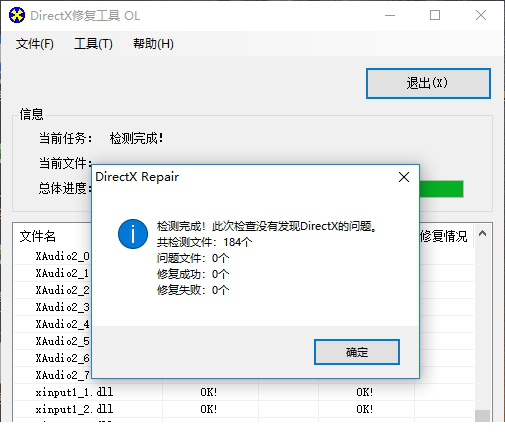
Task: Minimize the DirectX修复工具 window
Action: pyautogui.click(x=390, y=15)
